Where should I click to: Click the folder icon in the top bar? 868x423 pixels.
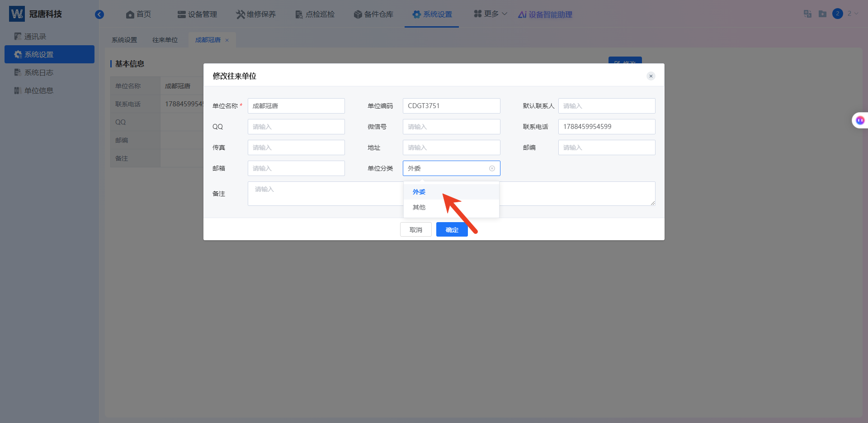coord(822,14)
